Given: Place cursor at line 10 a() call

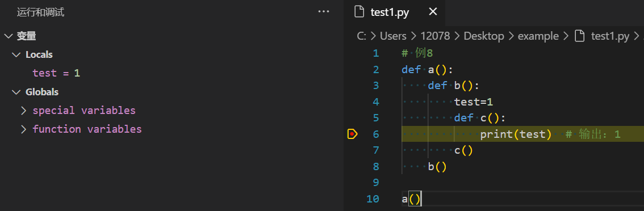Looking at the screenshot, I should point(411,199).
